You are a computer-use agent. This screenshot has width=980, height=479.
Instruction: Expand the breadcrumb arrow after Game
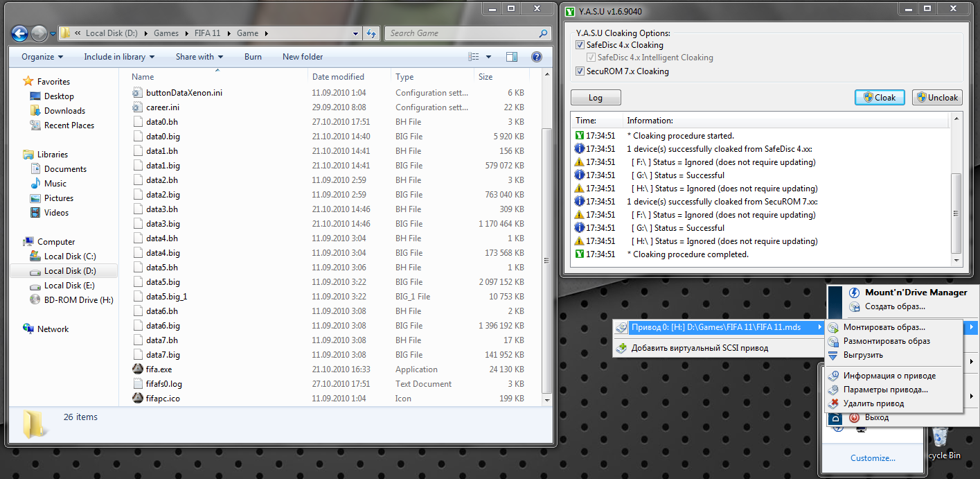(266, 33)
